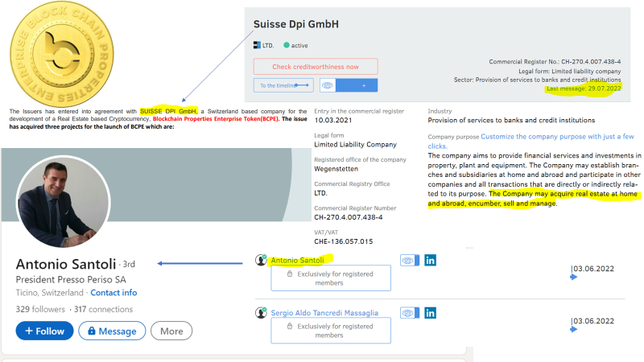The height and width of the screenshot is (362, 644).
Task: Open LinkedIn icon for Antonio Santoli
Action: (430, 260)
